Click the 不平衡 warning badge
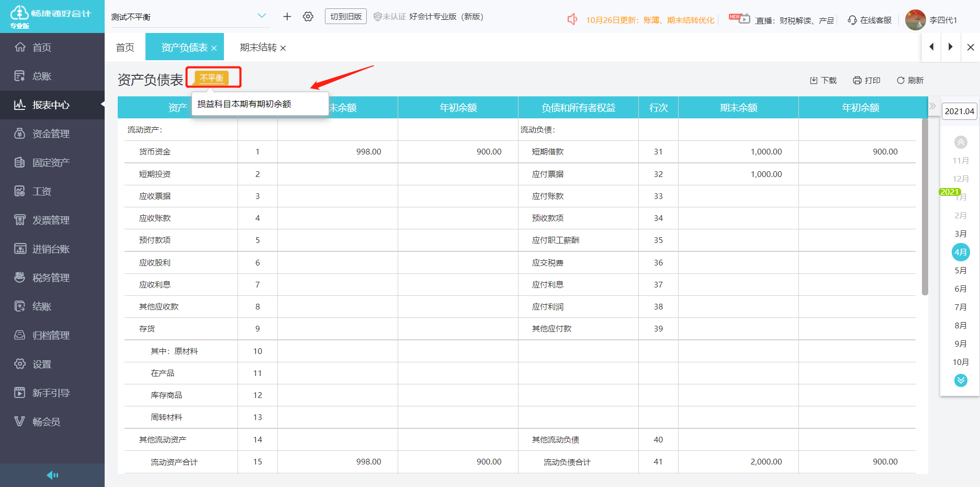This screenshot has height=487, width=980. point(212,78)
